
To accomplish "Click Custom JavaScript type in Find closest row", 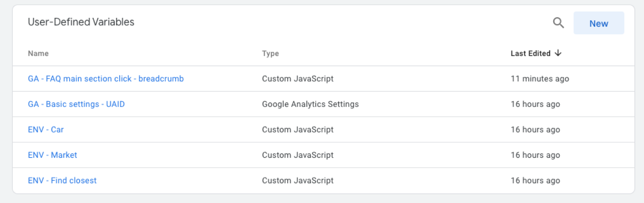I will pos(298,181).
